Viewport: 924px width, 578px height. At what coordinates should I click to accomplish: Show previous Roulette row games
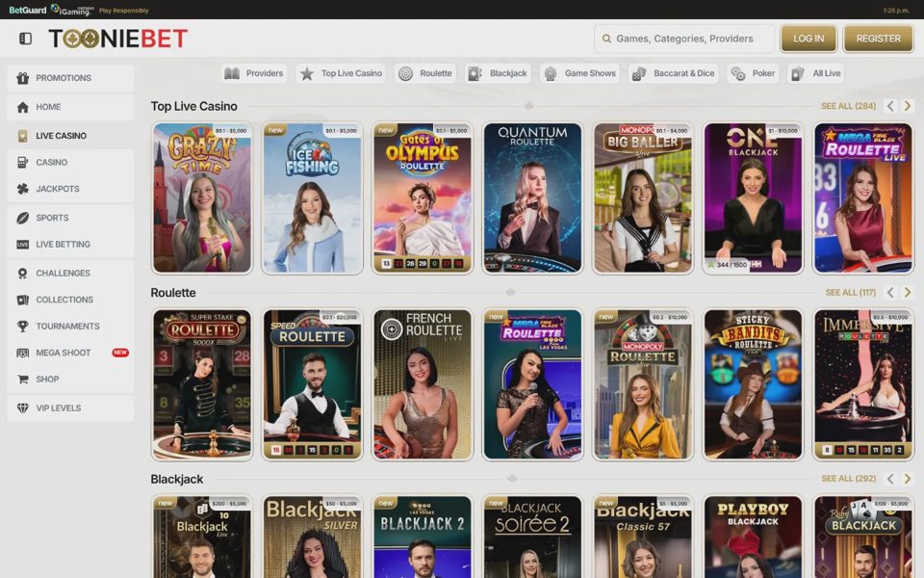[890, 293]
